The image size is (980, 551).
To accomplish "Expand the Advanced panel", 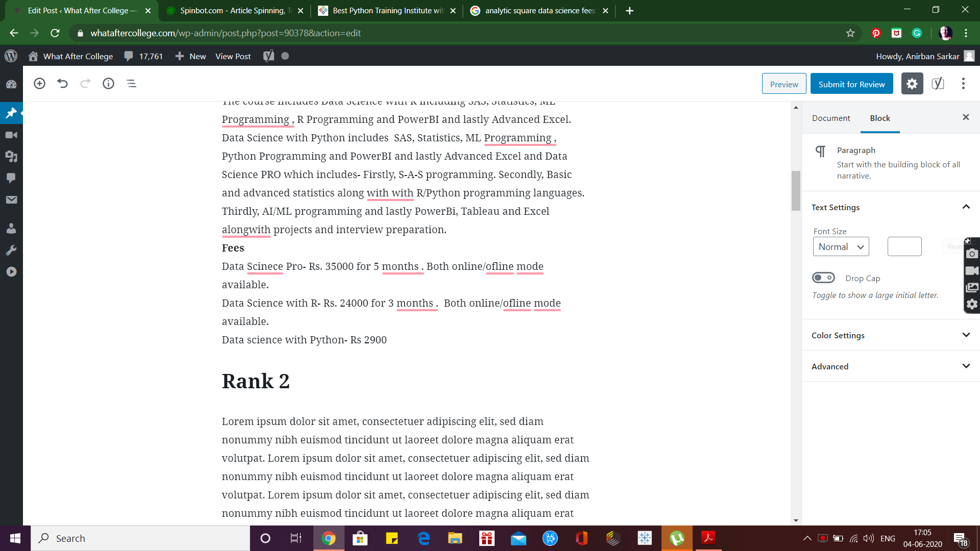I will 891,366.
